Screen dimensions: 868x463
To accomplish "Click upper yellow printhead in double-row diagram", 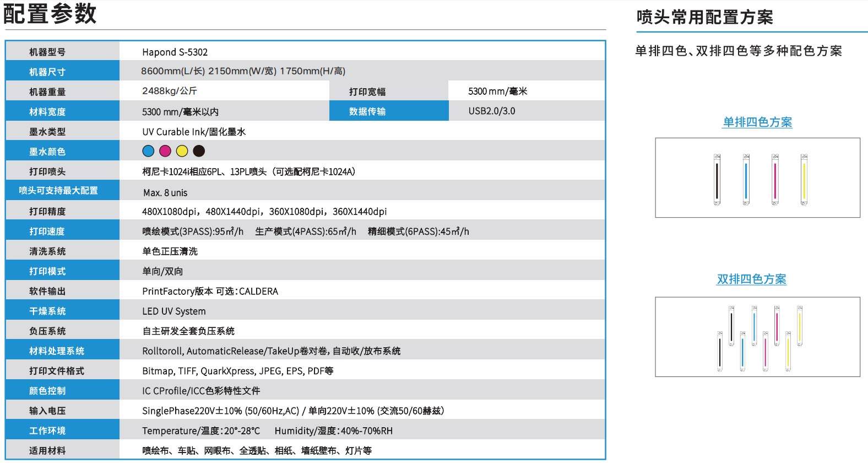I will [800, 326].
